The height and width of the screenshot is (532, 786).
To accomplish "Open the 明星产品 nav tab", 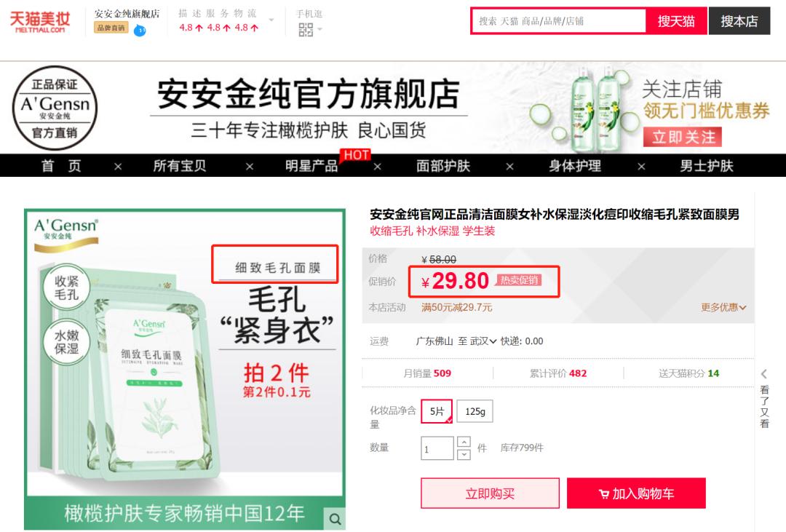I will (311, 165).
